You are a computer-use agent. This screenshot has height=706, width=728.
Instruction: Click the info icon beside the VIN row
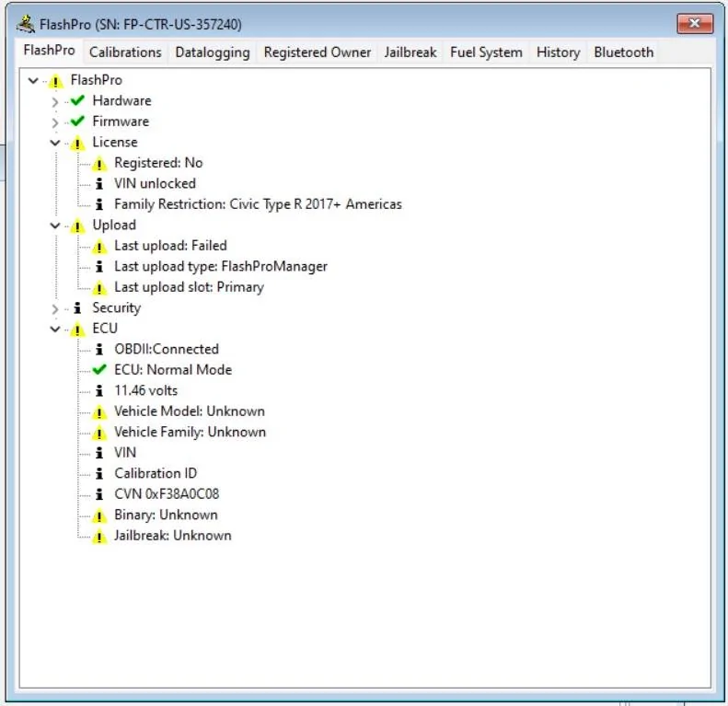tap(98, 453)
